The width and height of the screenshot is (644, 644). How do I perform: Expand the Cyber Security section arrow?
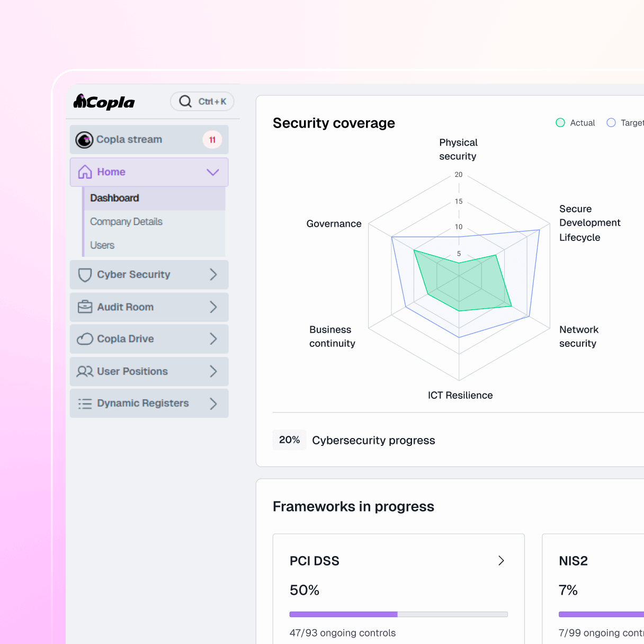[213, 274]
